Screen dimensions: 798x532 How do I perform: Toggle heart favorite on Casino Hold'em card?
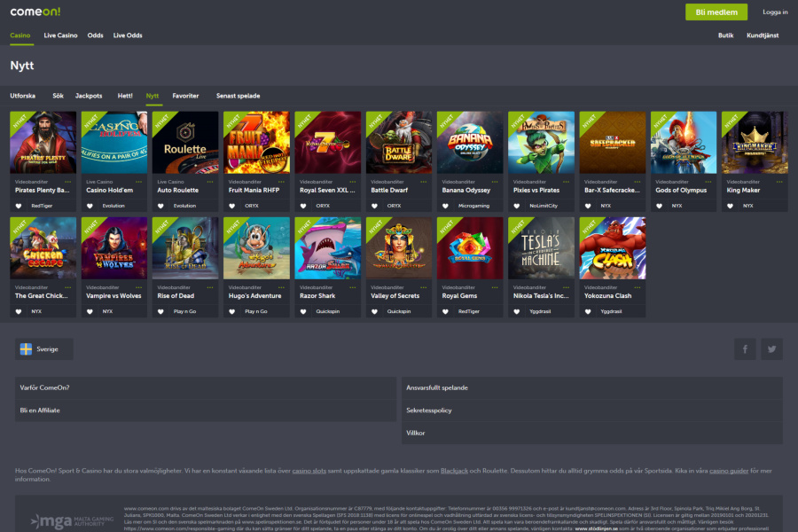point(90,206)
